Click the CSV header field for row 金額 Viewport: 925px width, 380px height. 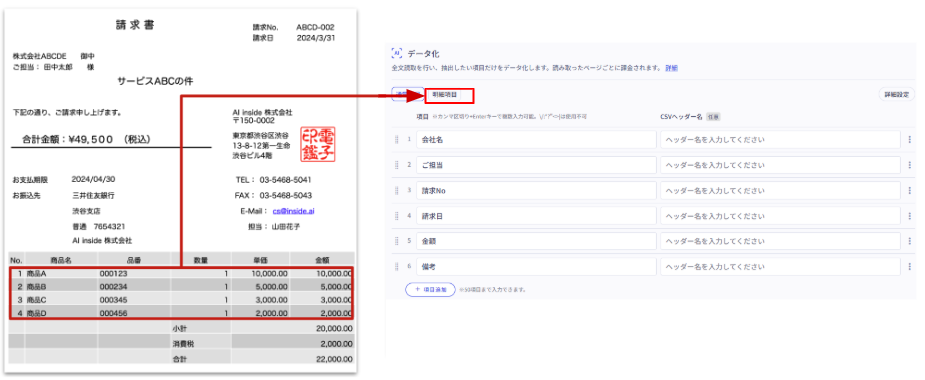[781, 241]
